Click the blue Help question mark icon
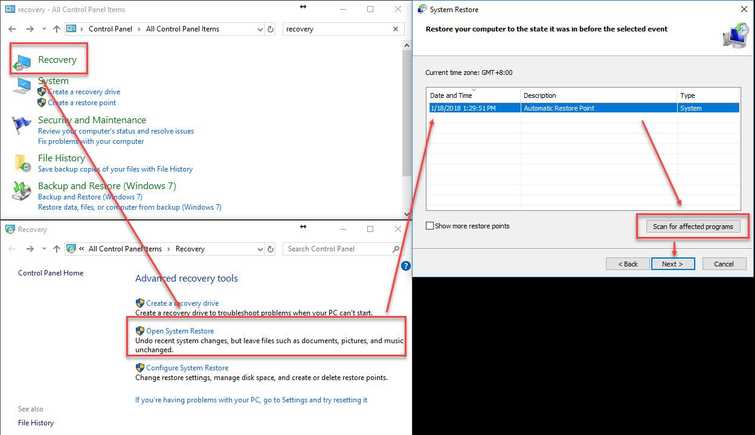Screen dimensions: 755x435 point(405,266)
